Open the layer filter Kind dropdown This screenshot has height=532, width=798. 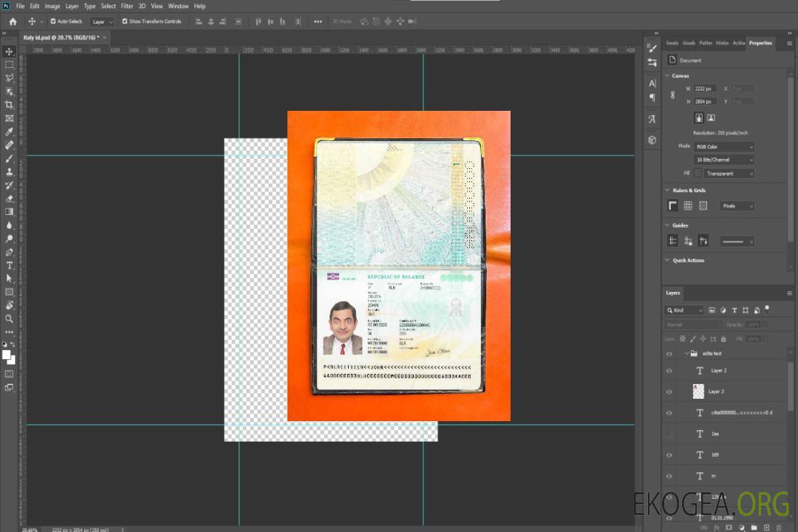[684, 310]
